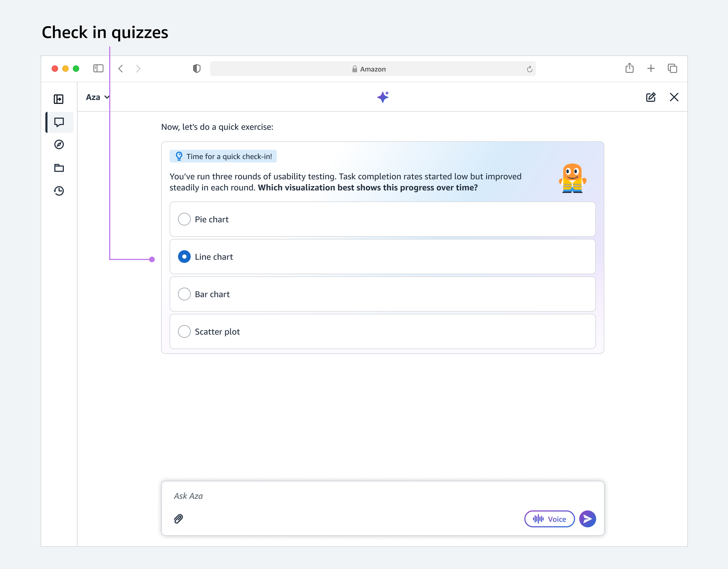Open the history clock icon
This screenshot has height=569, width=728.
coord(59,191)
